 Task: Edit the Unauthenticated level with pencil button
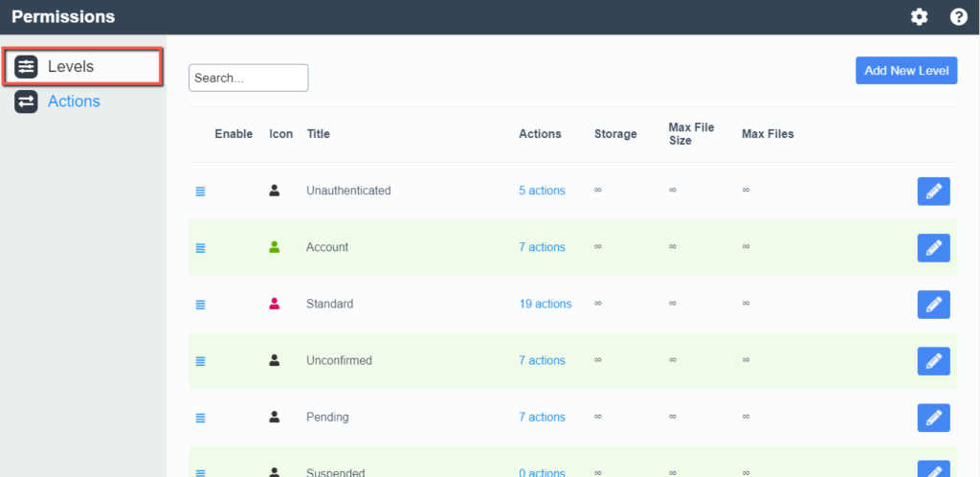(x=934, y=192)
